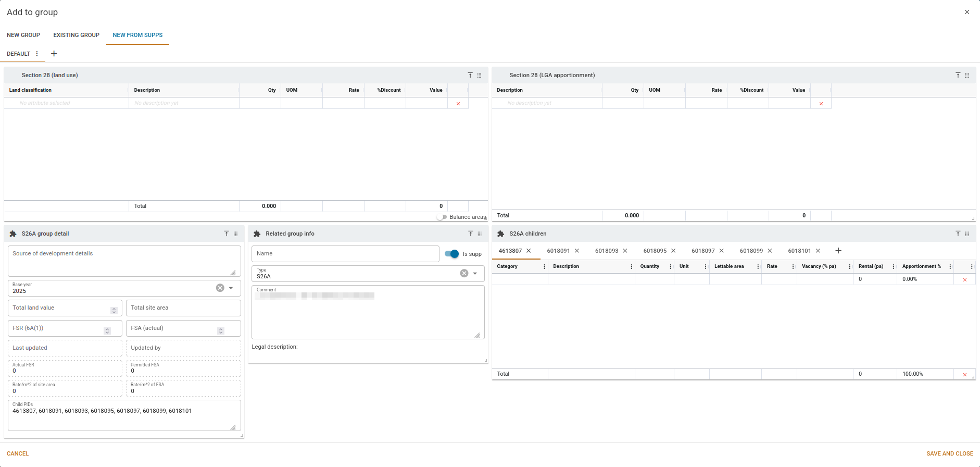Click the SAVE AND CLOSE button

949,453
